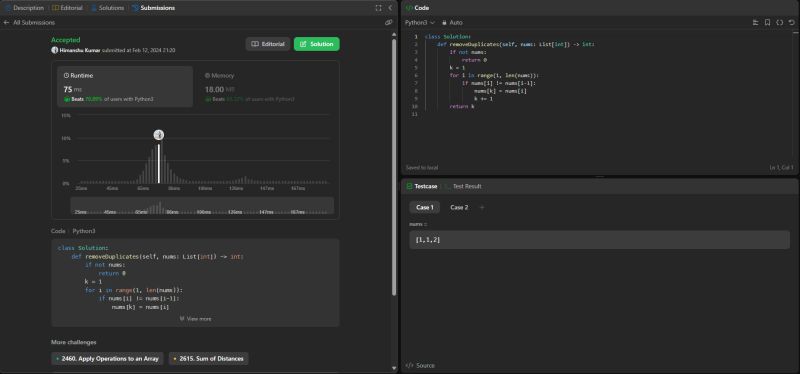Add a new testcase with plus icon
Viewport: 800px width, 374px height.
pyautogui.click(x=482, y=208)
